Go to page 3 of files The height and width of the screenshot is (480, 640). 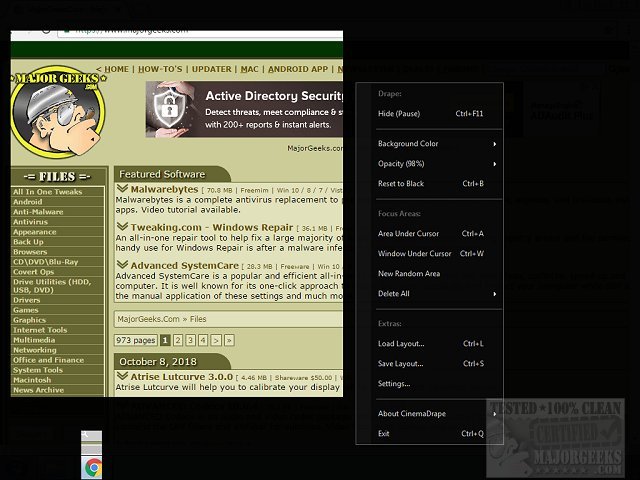point(190,340)
